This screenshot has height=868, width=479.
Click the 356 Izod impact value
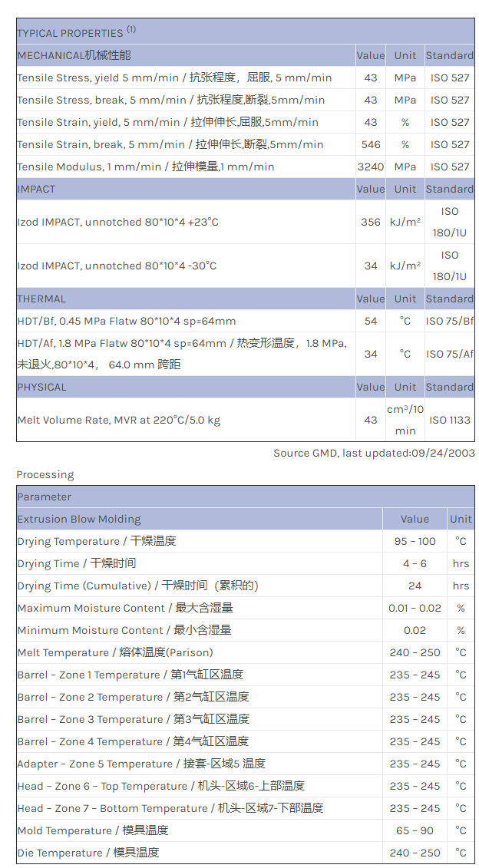(x=371, y=222)
